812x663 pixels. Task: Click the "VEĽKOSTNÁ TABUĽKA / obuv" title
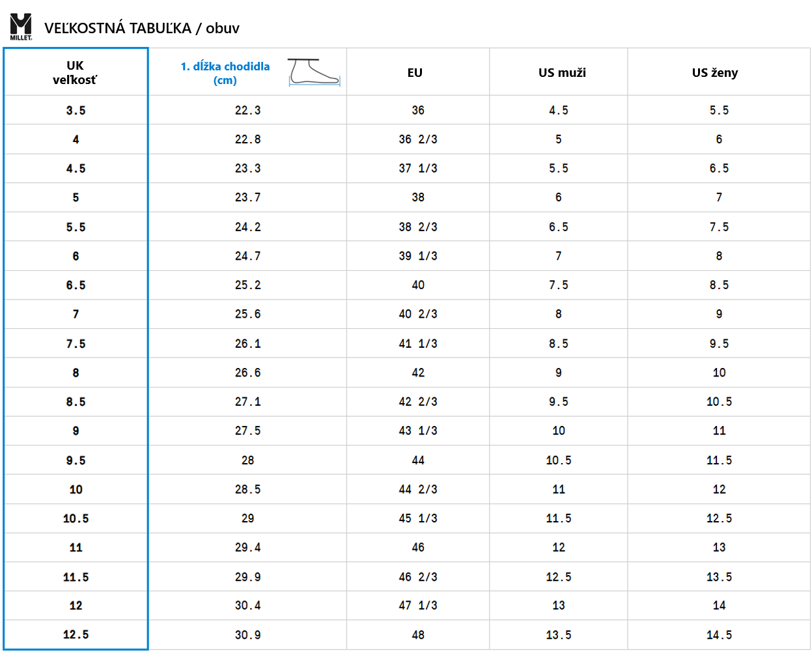141,28
